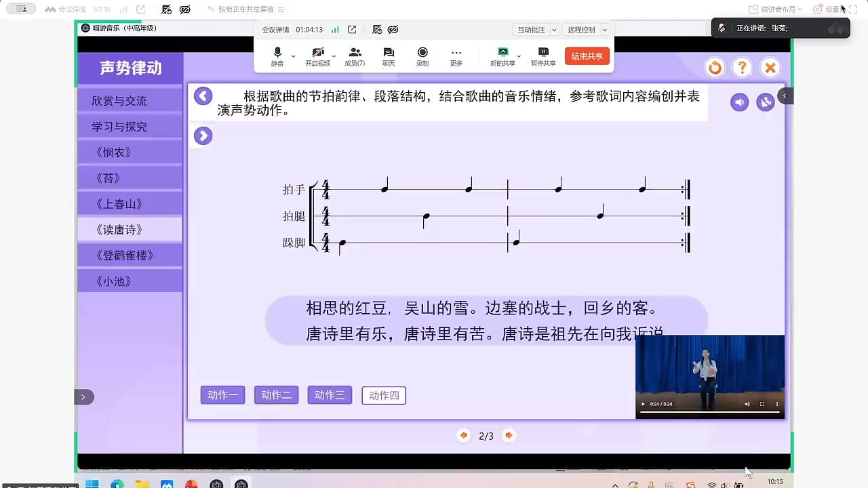Open 更多 more options menu
Image resolution: width=868 pixels, height=488 pixels.
[456, 56]
